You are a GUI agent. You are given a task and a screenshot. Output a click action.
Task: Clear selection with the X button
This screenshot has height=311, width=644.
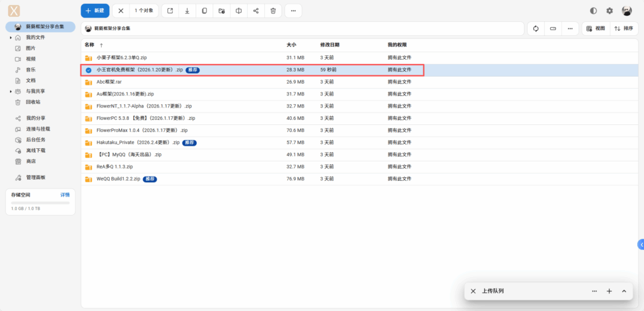121,11
